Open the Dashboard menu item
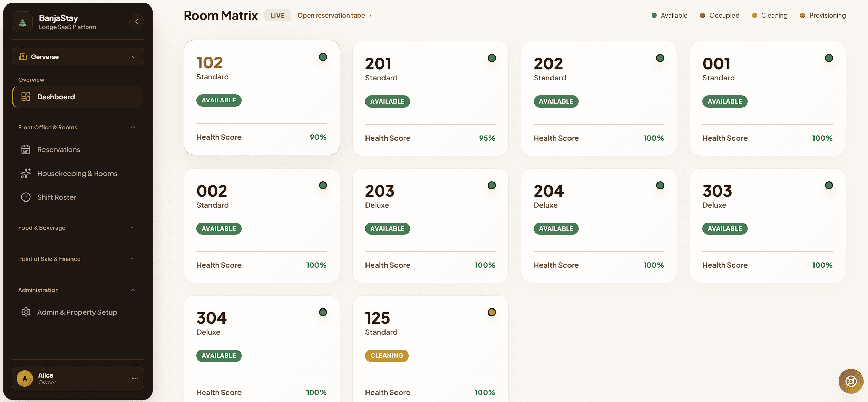The image size is (868, 402). [78, 97]
